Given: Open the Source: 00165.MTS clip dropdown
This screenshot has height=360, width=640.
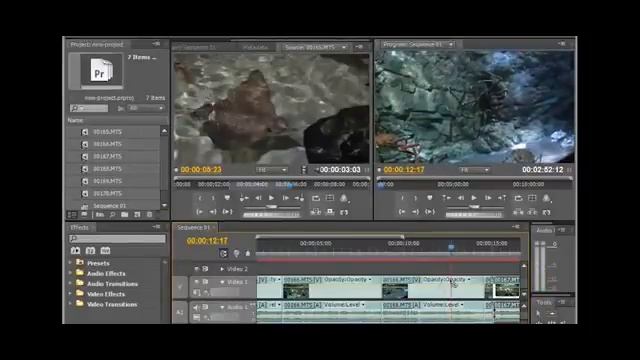Looking at the screenshot, I should pos(344,47).
